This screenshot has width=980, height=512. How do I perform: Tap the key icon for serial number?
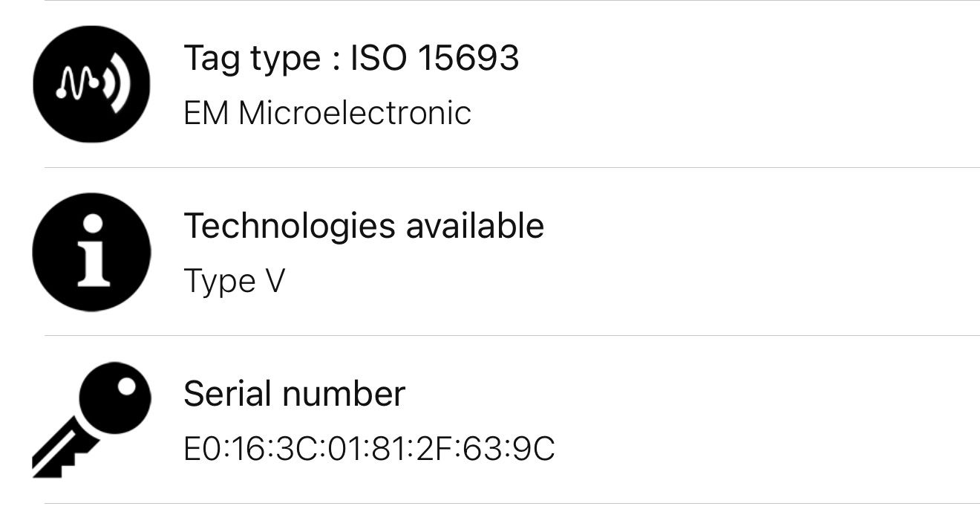click(91, 420)
